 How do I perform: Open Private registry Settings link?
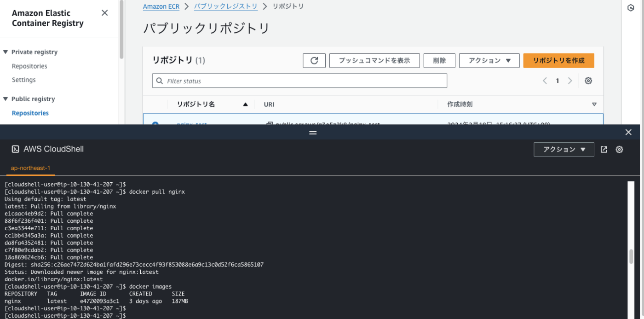(x=23, y=80)
